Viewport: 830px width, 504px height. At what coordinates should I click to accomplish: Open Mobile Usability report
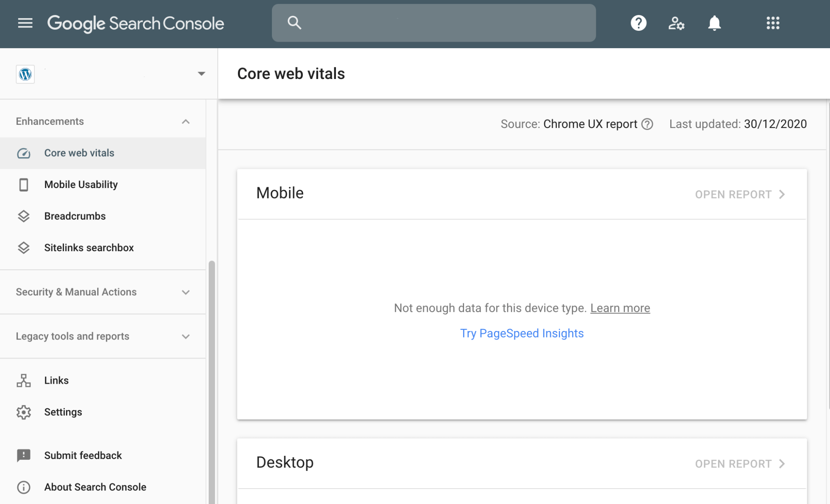pos(103,185)
